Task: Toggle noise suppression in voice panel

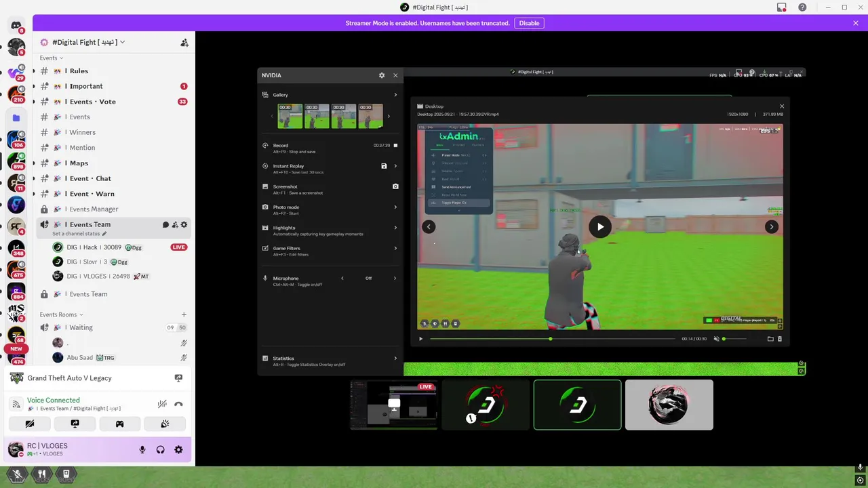Action: click(x=162, y=404)
